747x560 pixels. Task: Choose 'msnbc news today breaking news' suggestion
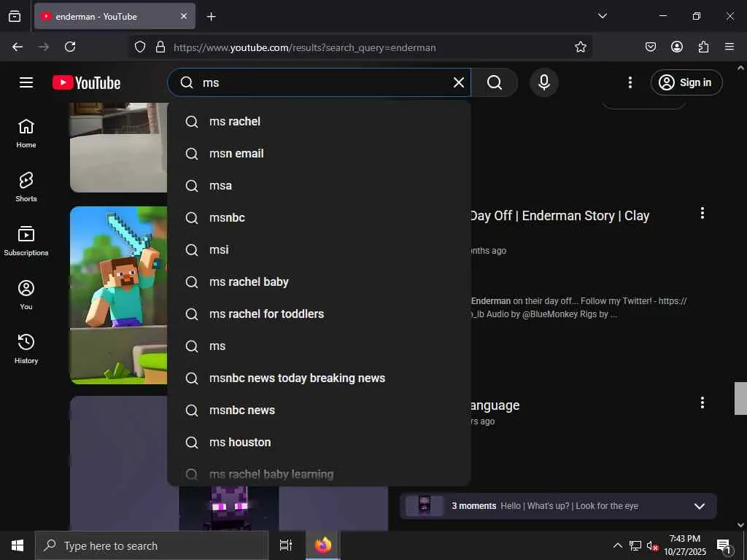click(x=297, y=378)
